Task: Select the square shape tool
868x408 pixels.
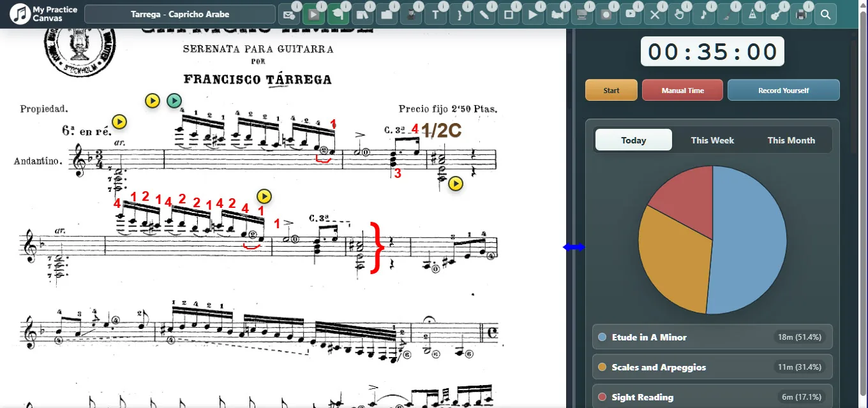Action: [x=509, y=15]
